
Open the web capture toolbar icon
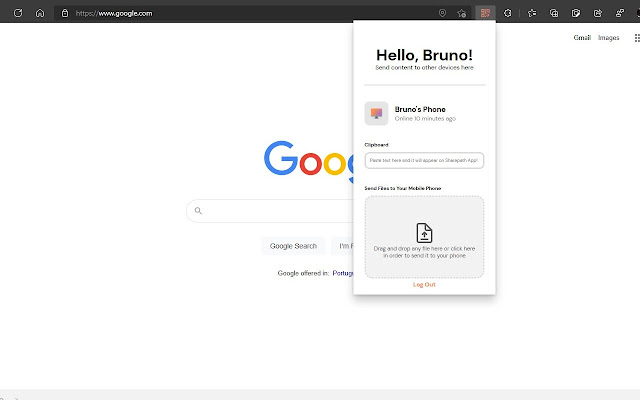576,13
